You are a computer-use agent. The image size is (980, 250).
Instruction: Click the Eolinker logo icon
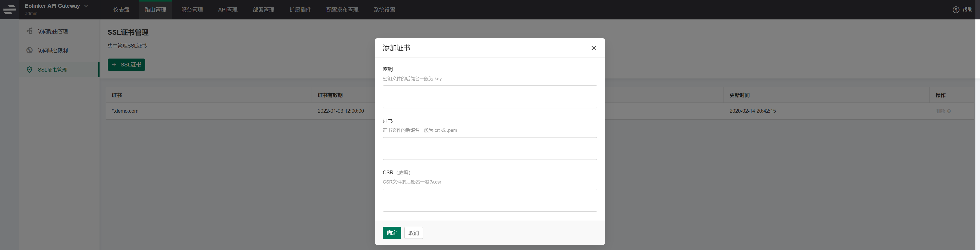pyautogui.click(x=9, y=9)
